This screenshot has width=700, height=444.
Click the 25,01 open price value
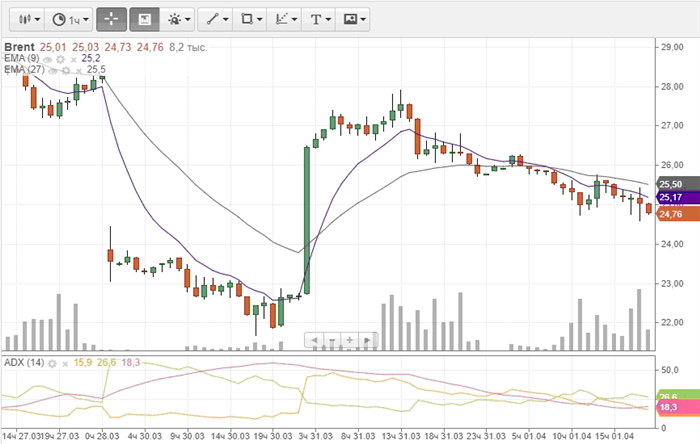pos(53,47)
